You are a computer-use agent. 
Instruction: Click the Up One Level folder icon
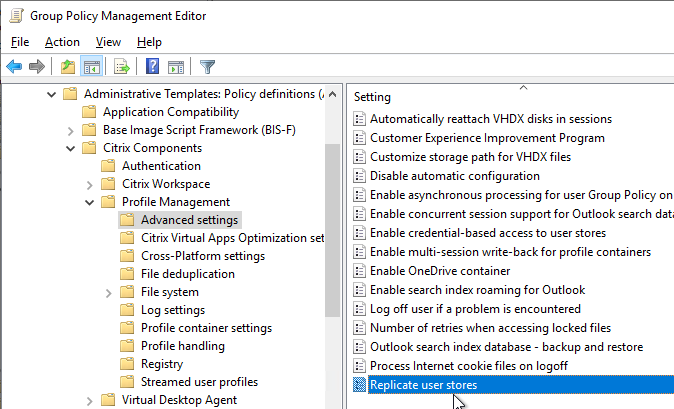tap(67, 67)
